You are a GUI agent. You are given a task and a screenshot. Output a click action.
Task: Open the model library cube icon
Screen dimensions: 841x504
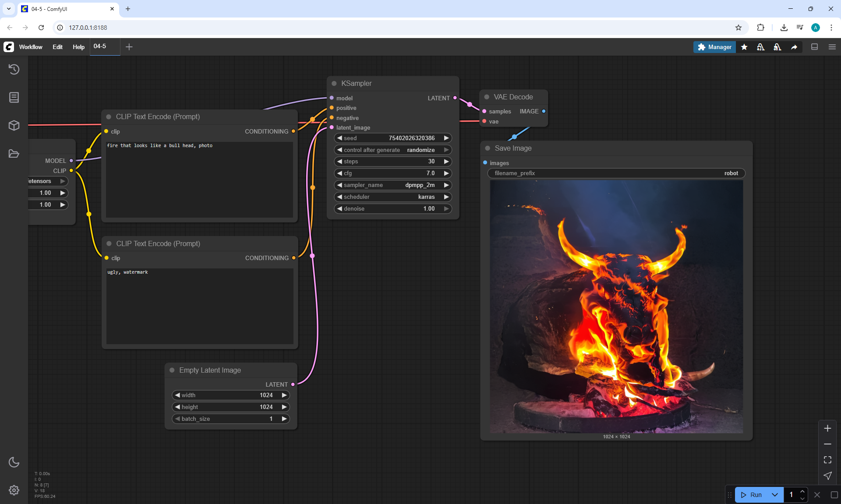click(14, 126)
